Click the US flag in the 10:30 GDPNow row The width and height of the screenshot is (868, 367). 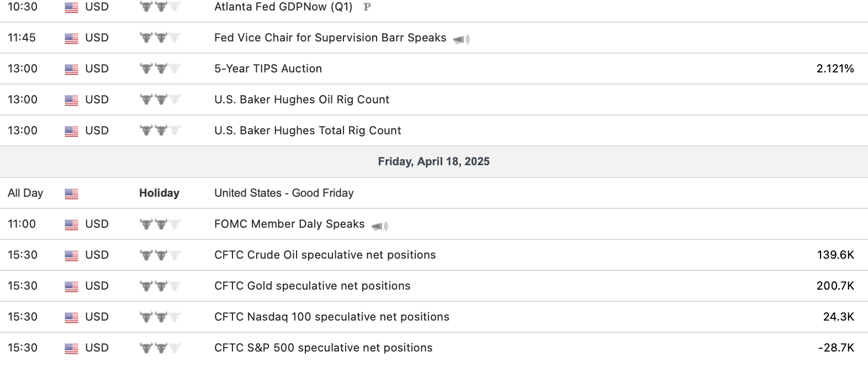[x=71, y=7]
